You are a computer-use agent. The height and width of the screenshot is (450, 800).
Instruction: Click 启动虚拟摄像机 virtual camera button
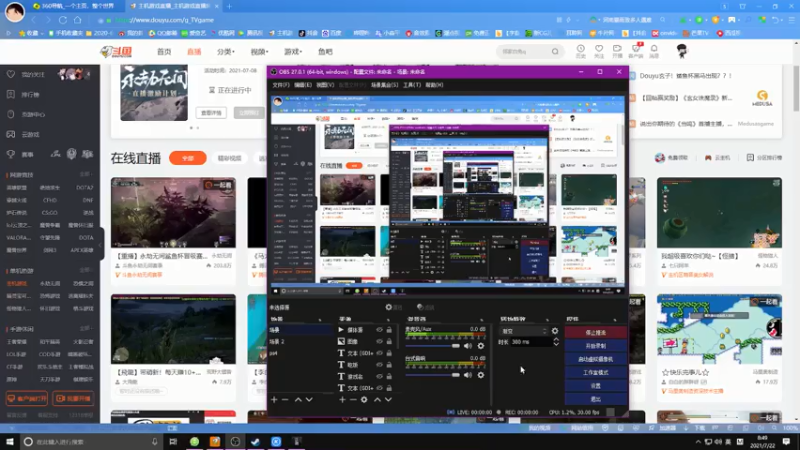(x=595, y=359)
